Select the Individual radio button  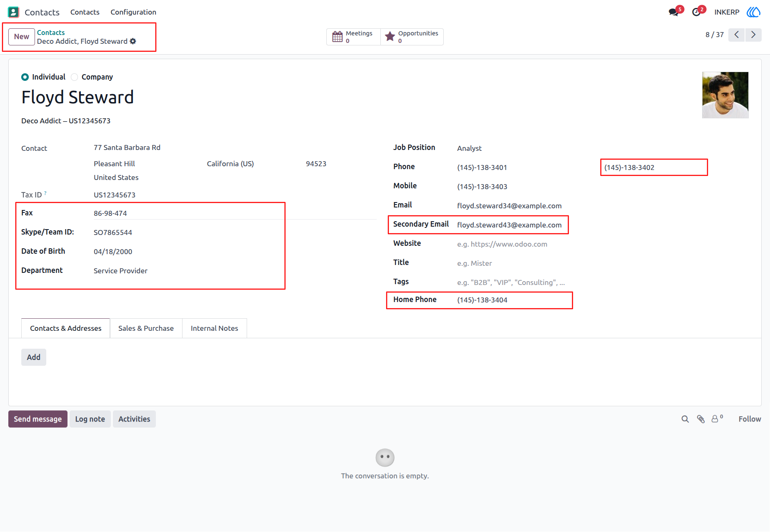click(25, 77)
